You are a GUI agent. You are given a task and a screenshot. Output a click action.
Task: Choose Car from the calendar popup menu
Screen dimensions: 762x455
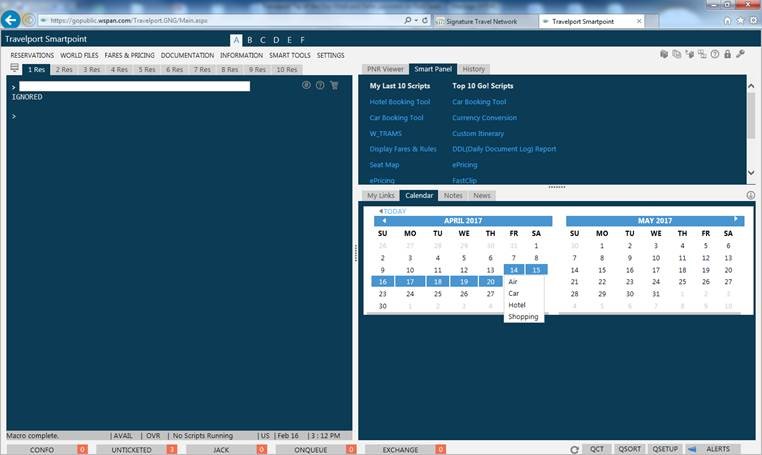coord(513,294)
